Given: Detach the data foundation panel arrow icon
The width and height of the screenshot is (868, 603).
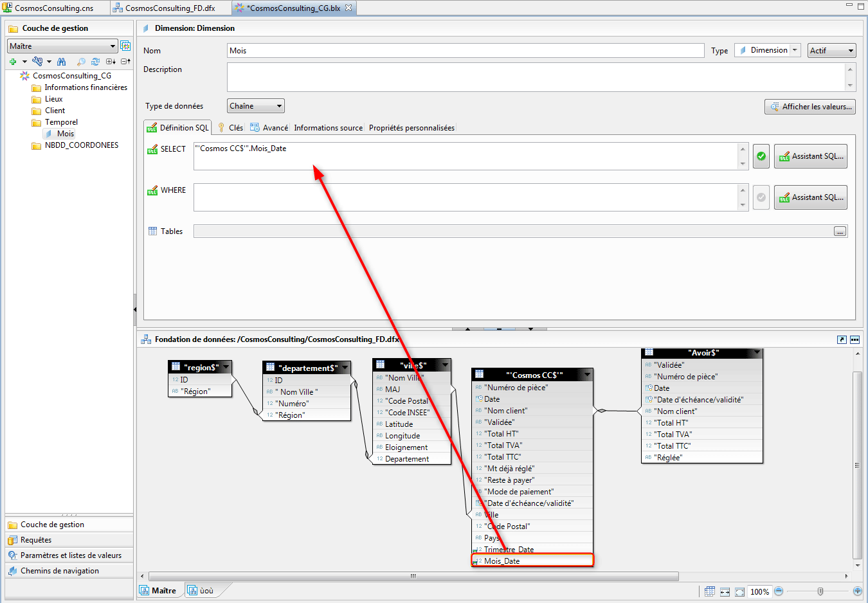Looking at the screenshot, I should (x=842, y=339).
